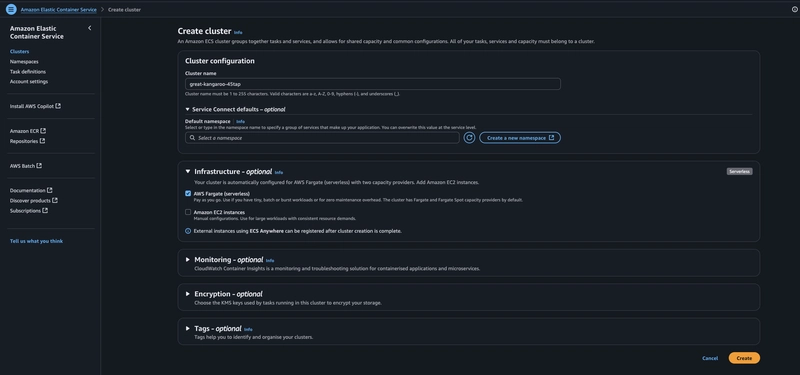The height and width of the screenshot is (375, 800).
Task: Open the hamburger navigation menu icon
Action: pyautogui.click(x=11, y=9)
